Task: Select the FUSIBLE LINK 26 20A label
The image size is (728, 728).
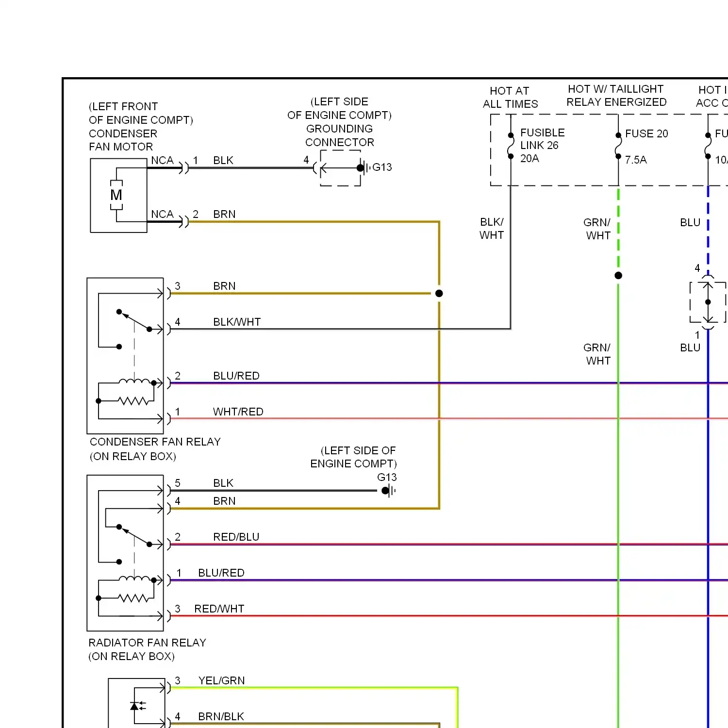Action: [x=543, y=146]
